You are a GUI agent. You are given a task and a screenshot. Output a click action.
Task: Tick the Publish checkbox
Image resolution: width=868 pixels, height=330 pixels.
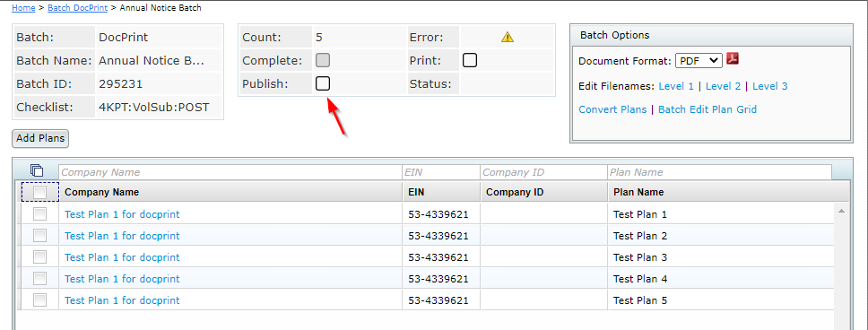(x=323, y=83)
